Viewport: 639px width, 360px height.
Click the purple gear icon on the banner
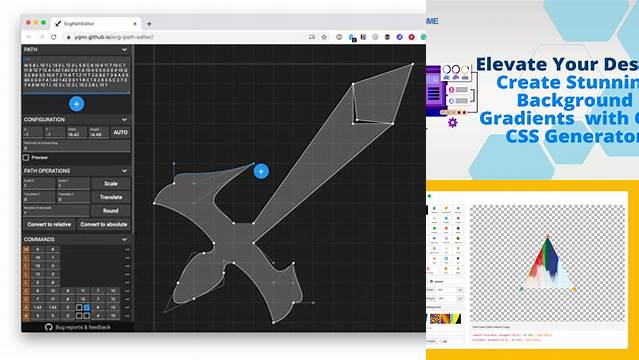click(x=452, y=122)
